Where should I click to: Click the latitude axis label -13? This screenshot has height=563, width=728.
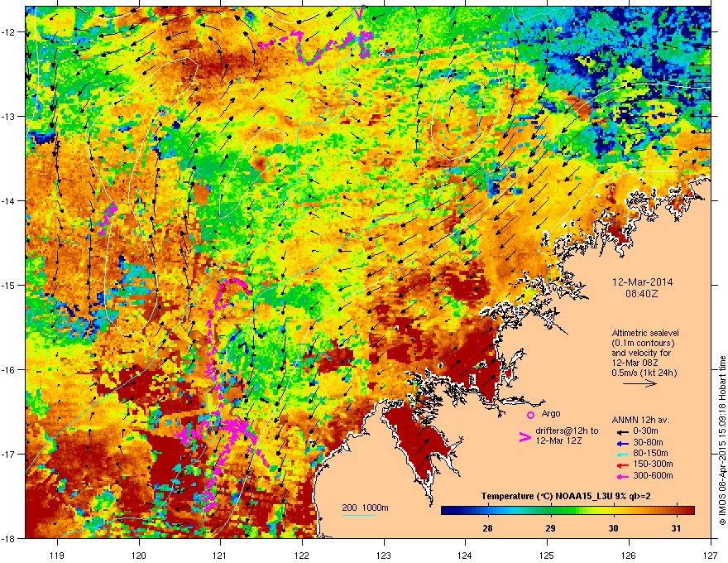[8, 116]
